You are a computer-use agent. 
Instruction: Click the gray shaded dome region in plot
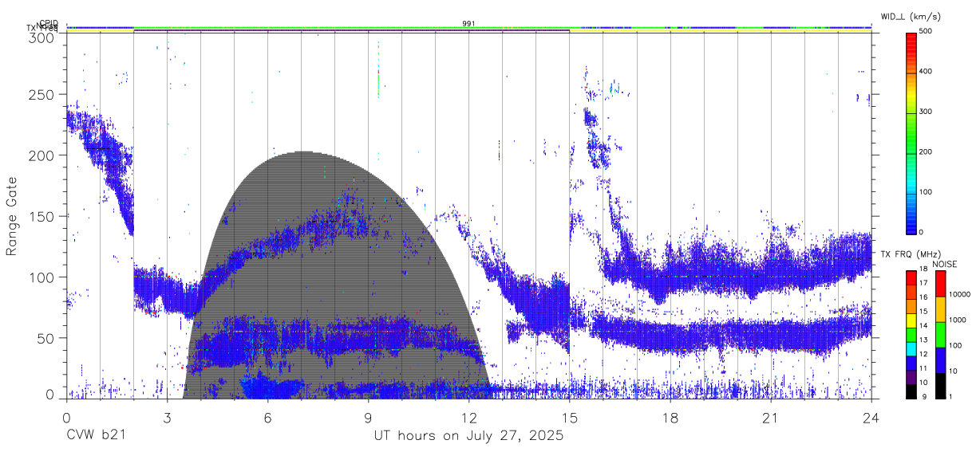(x=335, y=275)
